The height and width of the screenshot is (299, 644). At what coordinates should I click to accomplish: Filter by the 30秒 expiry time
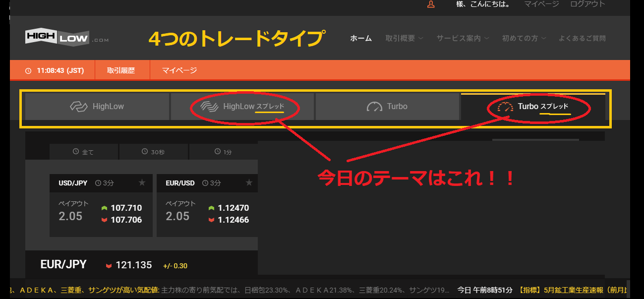(x=153, y=152)
